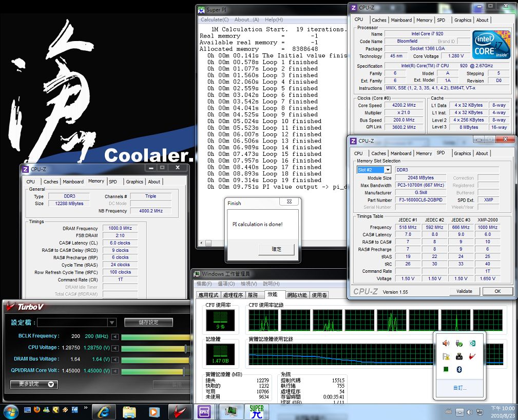Click the DRAM Frequency value 1000.0 MHz
Image resolution: width=518 pixels, height=420 pixels.
[x=120, y=228]
